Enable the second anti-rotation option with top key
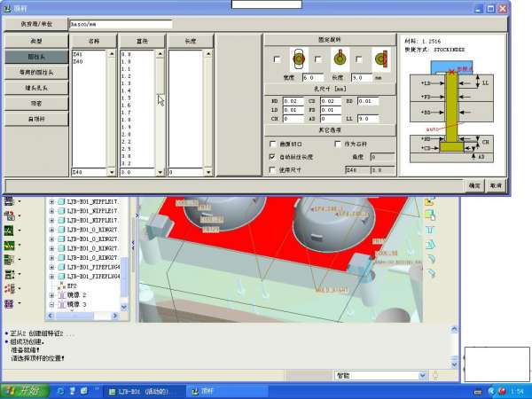Image resolution: width=532 pixels, height=399 pixels. [318, 59]
